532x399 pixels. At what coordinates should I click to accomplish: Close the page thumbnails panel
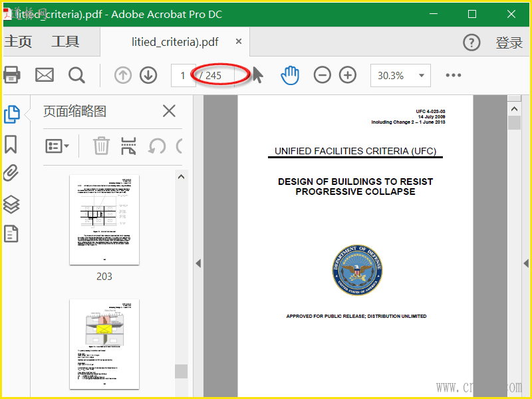tap(169, 111)
